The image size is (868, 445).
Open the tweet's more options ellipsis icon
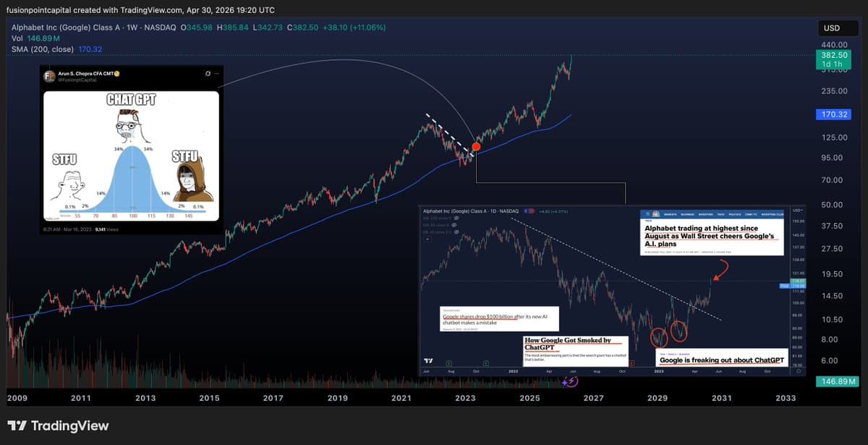[216, 73]
